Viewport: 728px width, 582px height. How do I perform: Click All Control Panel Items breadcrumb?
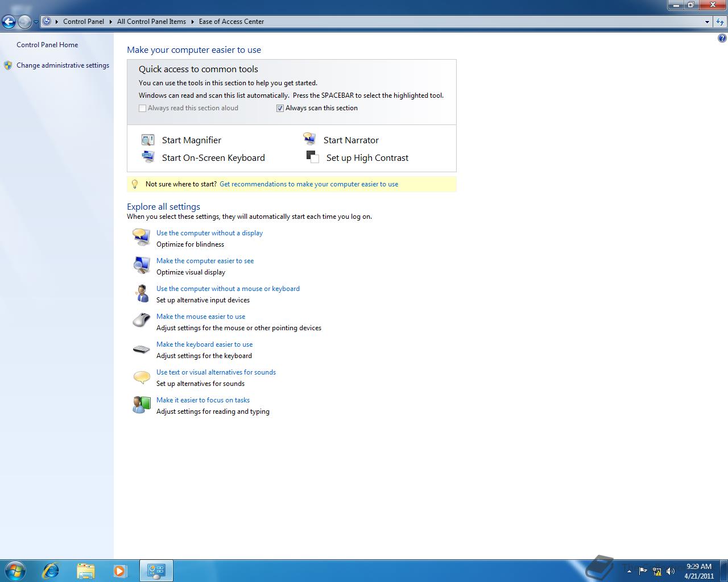pos(151,22)
